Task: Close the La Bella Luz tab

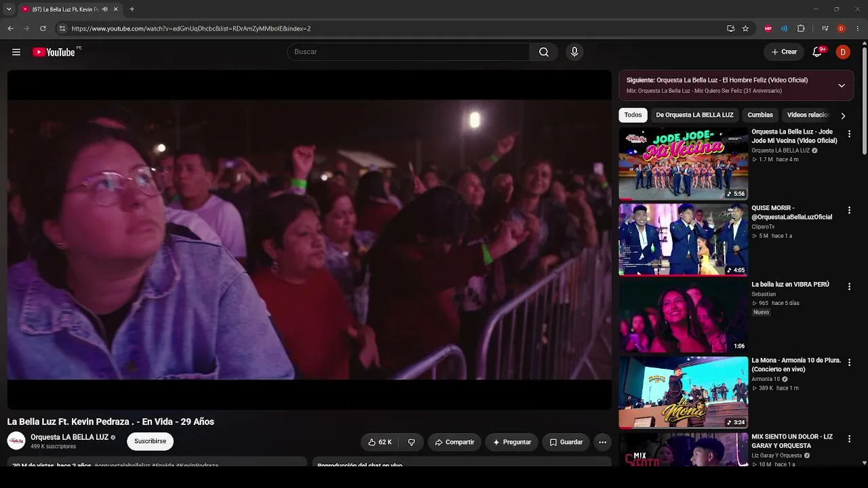Action: pyautogui.click(x=115, y=9)
